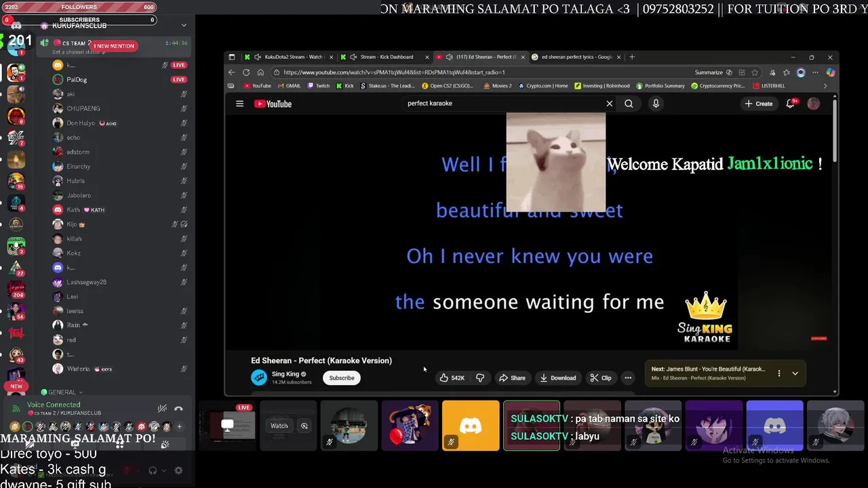Dislike the karaoke video
Viewport: 868px width, 488px height.
tap(480, 378)
